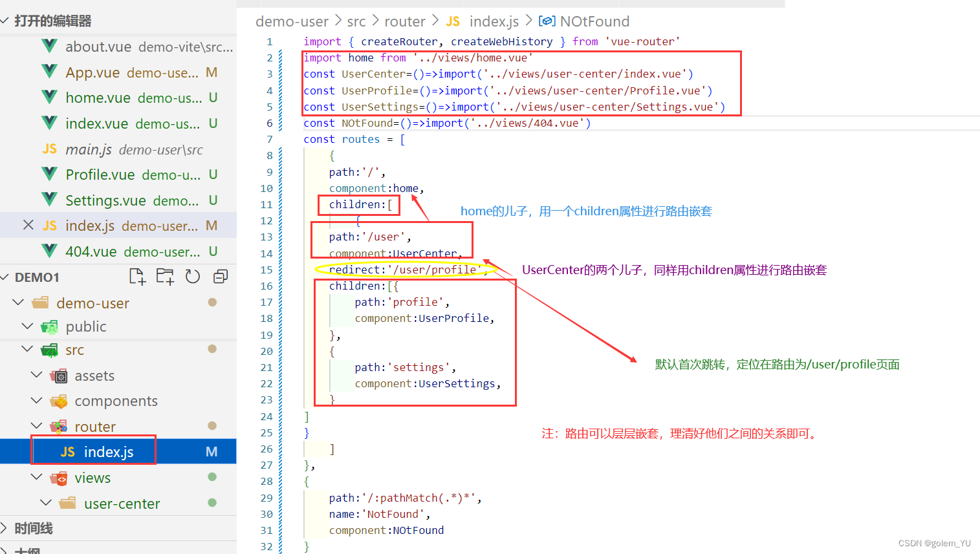Click the New File icon in DEMO1 explorer
Viewport: 980px width, 554px height.
(137, 276)
